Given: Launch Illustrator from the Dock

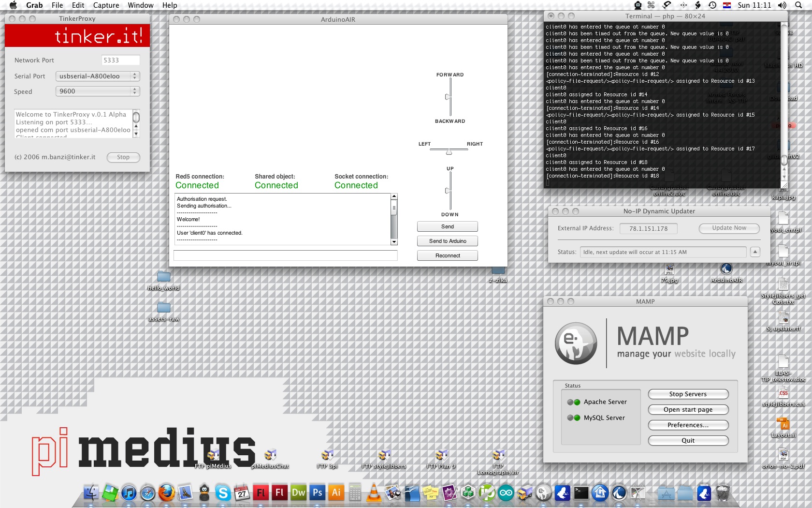Looking at the screenshot, I should coord(336,493).
